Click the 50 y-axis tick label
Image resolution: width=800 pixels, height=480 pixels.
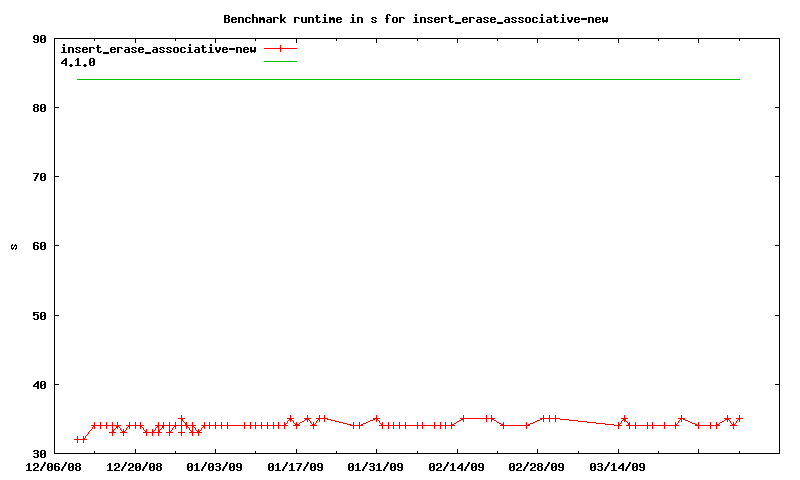tap(40, 316)
